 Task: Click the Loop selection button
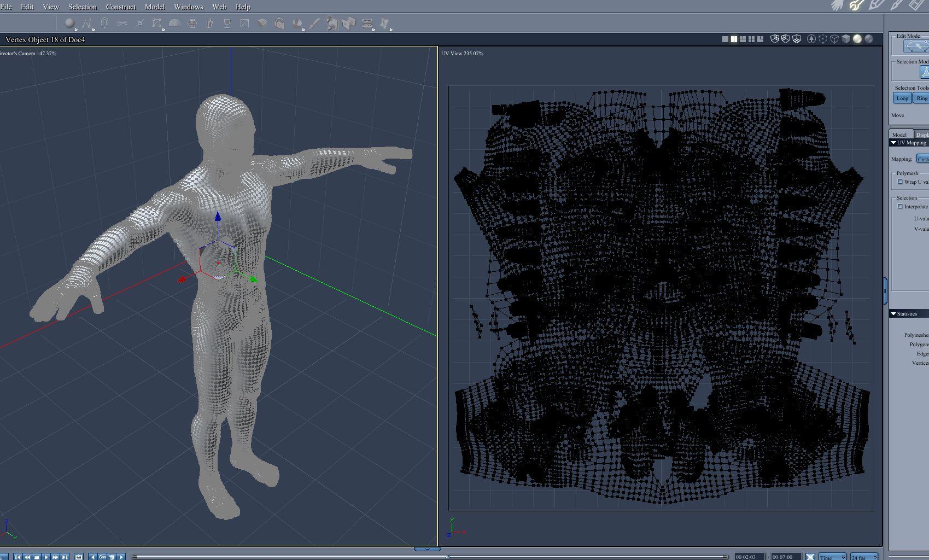coord(902,98)
